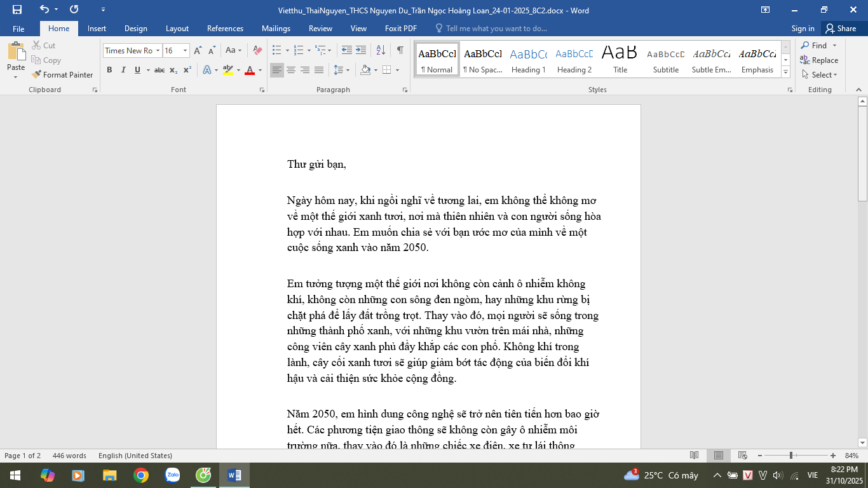This screenshot has height=488, width=868.
Task: Center-align the paragraph
Action: point(291,70)
